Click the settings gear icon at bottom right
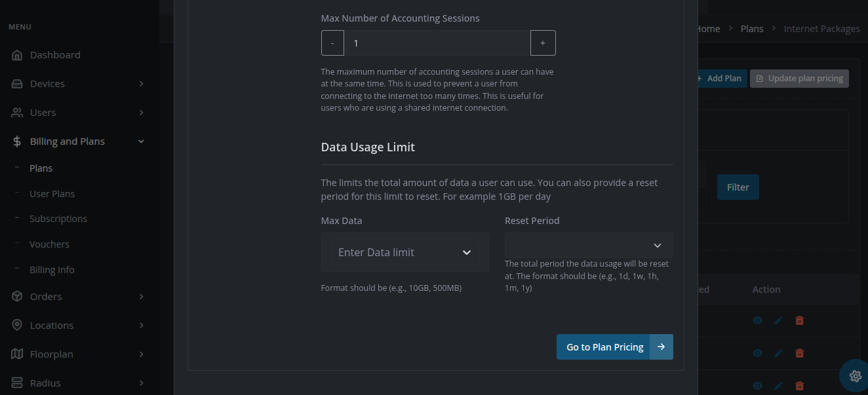This screenshot has width=868, height=395. coord(855,376)
